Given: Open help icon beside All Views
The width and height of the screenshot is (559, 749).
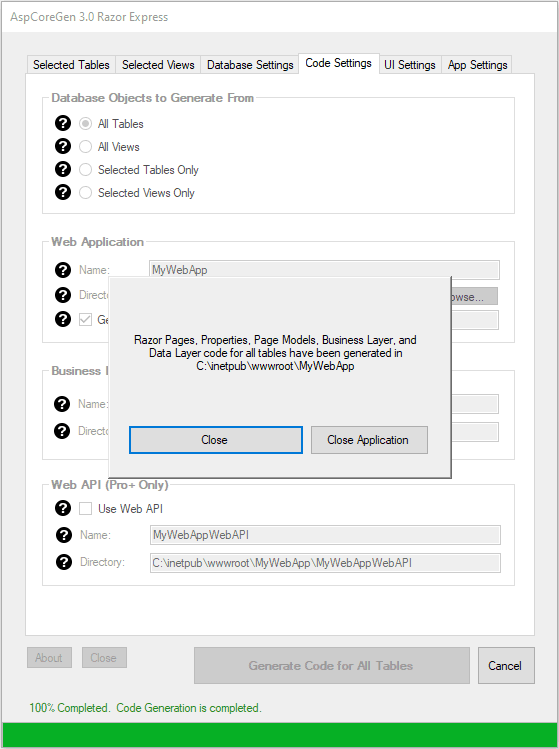Looking at the screenshot, I should 63,146.
